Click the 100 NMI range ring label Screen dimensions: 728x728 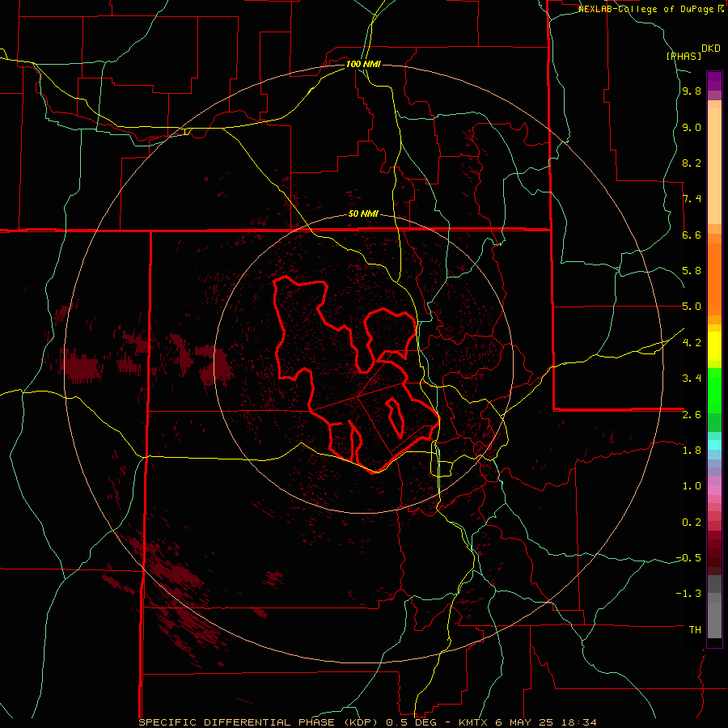click(x=363, y=64)
